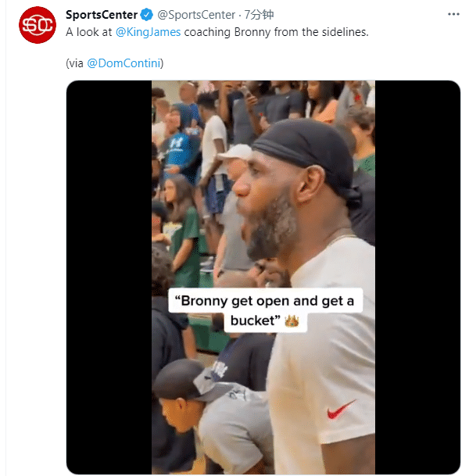
Task: Click the white cap in the crowd
Action: [234, 152]
